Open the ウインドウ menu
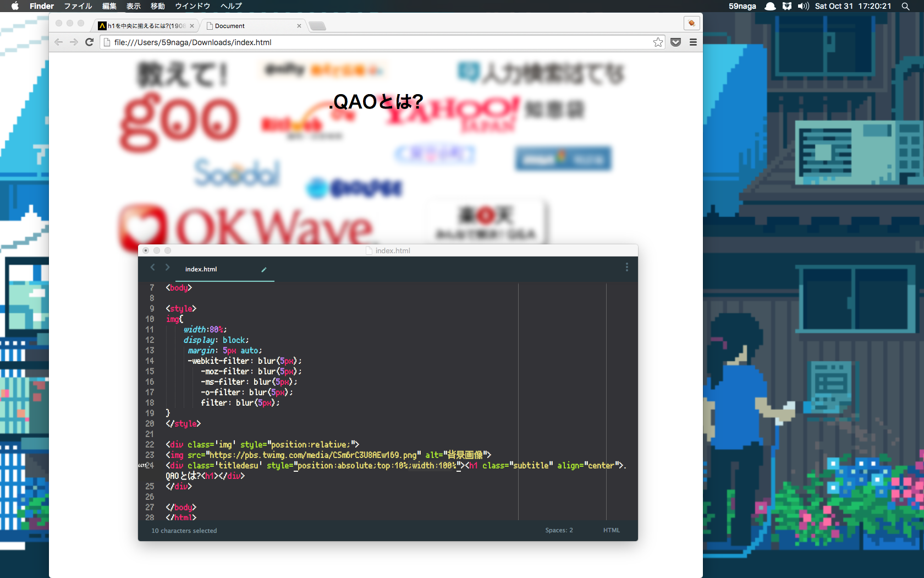The image size is (924, 578). pyautogui.click(x=193, y=6)
